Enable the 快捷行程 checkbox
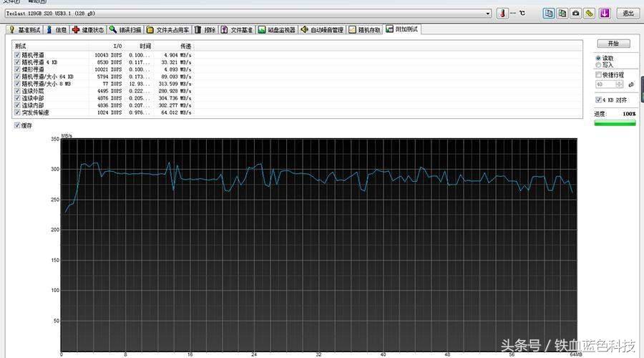The width and height of the screenshot is (644, 358). 599,74
